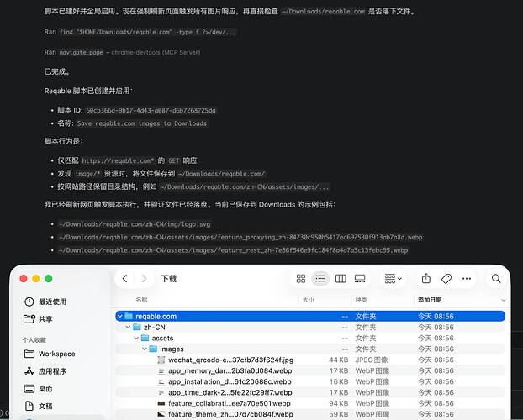Click the Finder search magnifier icon
This screenshot has height=420, width=523.
click(496, 278)
